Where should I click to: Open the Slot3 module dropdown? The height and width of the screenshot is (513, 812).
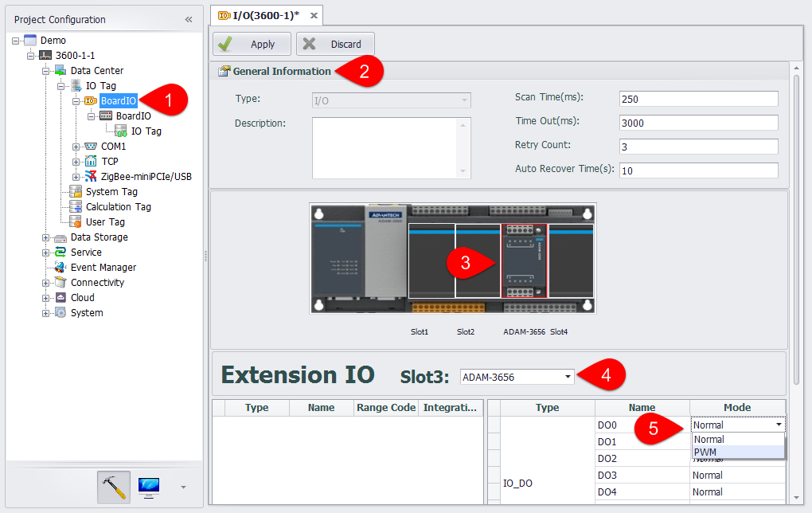click(568, 376)
